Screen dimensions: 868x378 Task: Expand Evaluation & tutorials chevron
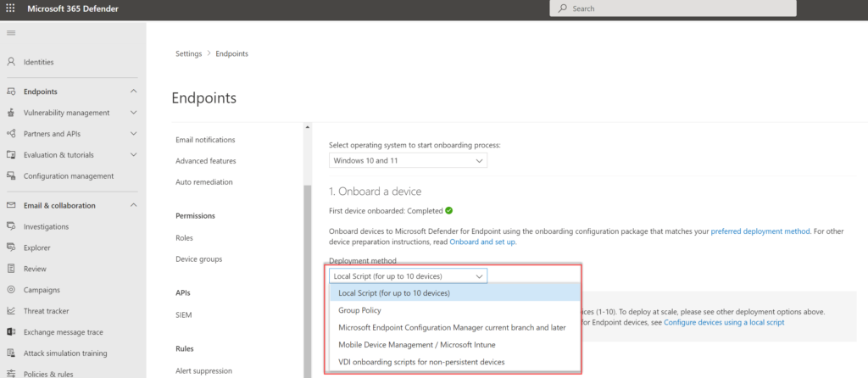point(133,155)
